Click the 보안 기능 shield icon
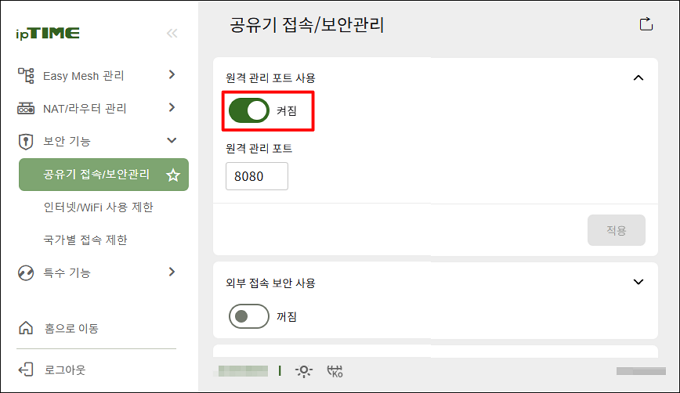680x393 pixels. pyautogui.click(x=26, y=141)
